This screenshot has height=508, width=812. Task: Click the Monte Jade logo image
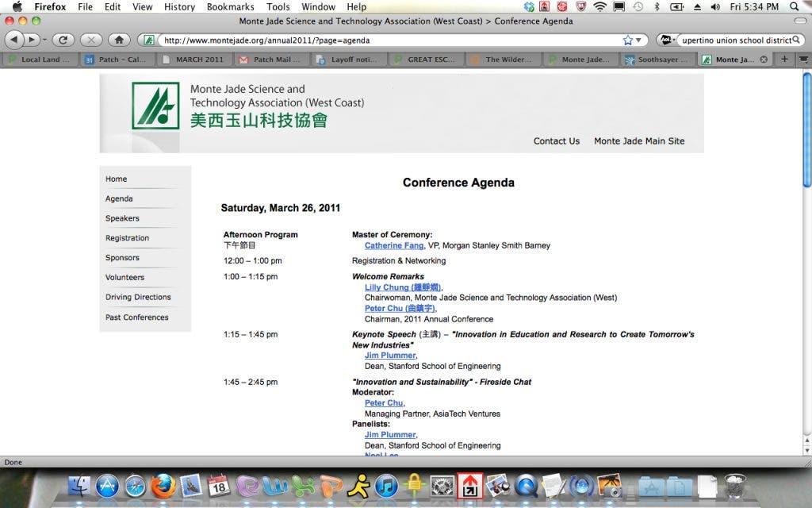(155, 106)
